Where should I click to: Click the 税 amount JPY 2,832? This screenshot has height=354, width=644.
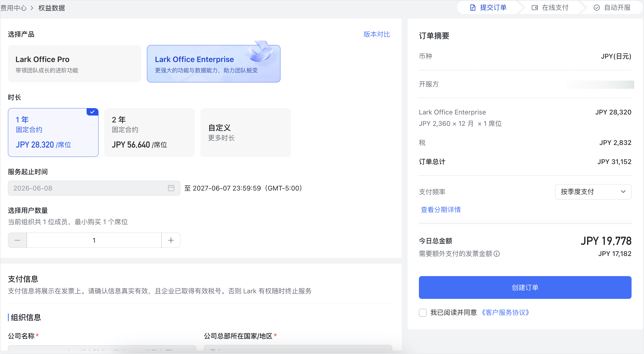coord(615,143)
